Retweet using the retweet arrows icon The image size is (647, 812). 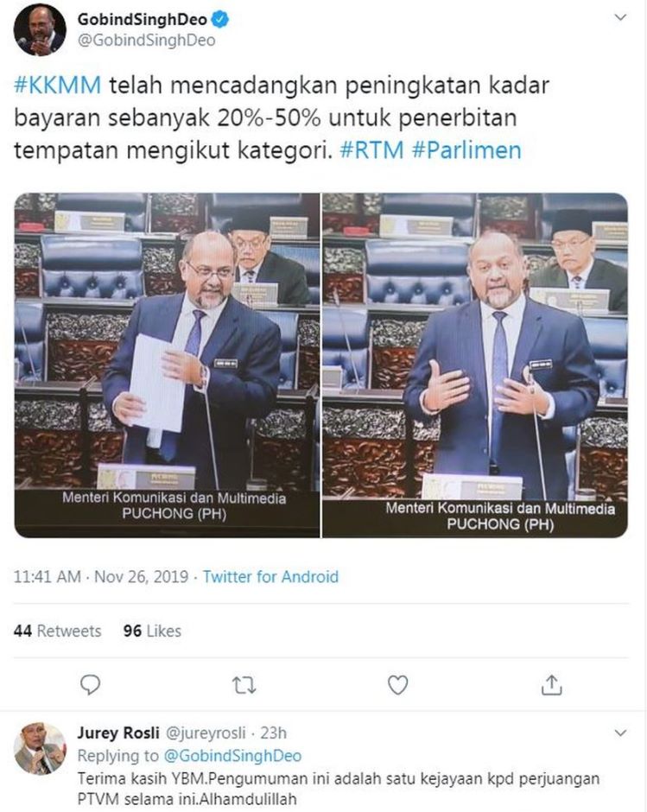[x=244, y=685]
